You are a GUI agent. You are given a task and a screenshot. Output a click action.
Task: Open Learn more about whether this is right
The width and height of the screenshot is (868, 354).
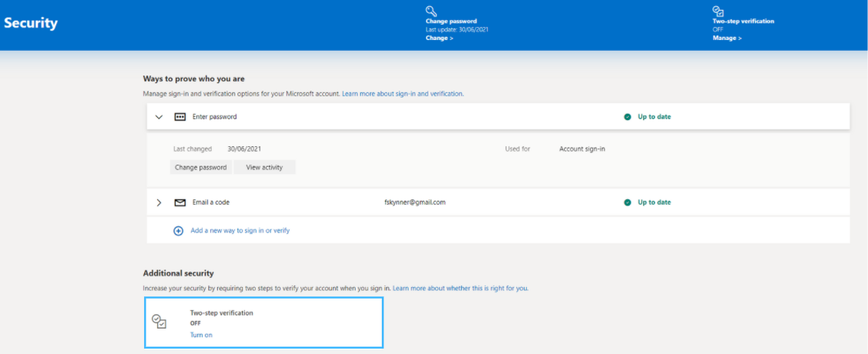(x=461, y=289)
